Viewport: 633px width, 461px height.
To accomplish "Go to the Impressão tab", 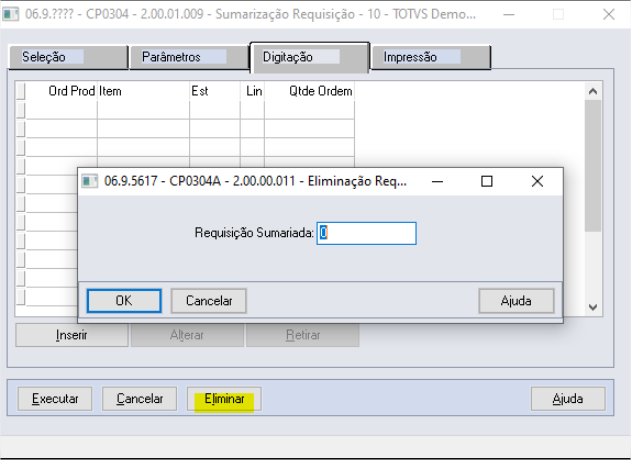I will tap(430, 57).
